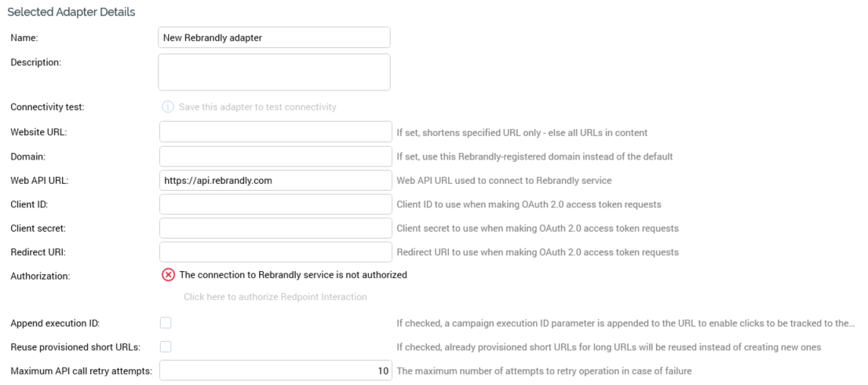This screenshot has width=868, height=385.
Task: Click the connection not authorized status message
Action: coord(293,275)
